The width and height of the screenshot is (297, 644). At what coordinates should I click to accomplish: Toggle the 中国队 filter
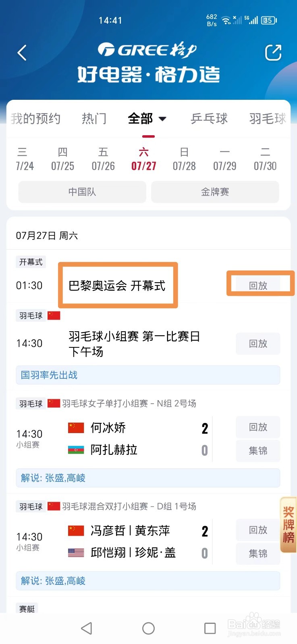(x=82, y=192)
